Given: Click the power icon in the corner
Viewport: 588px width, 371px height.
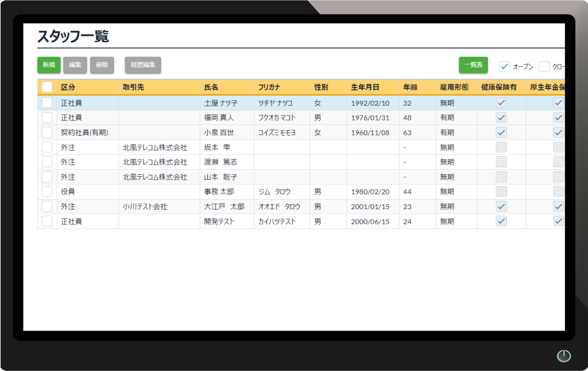Looking at the screenshot, I should (563, 356).
